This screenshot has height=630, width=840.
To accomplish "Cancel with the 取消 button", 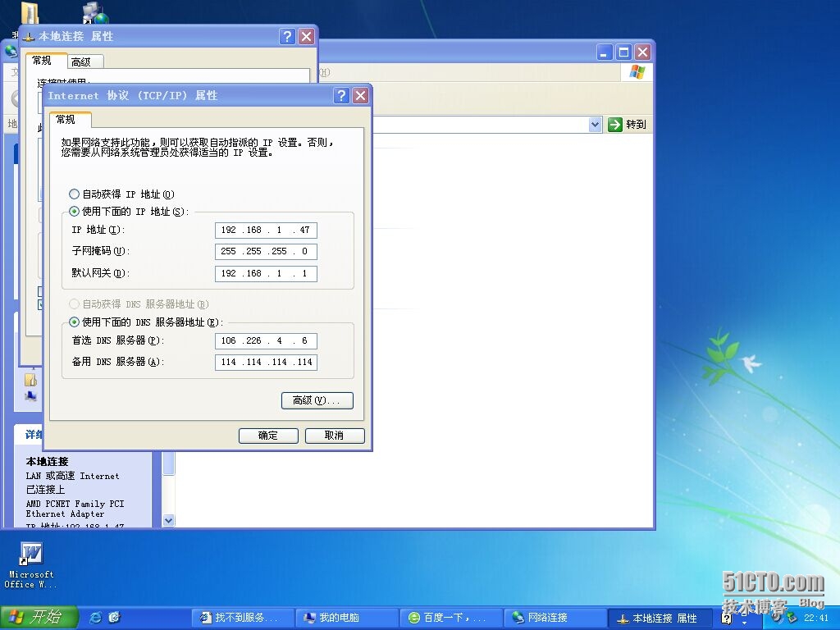I will tap(335, 436).
